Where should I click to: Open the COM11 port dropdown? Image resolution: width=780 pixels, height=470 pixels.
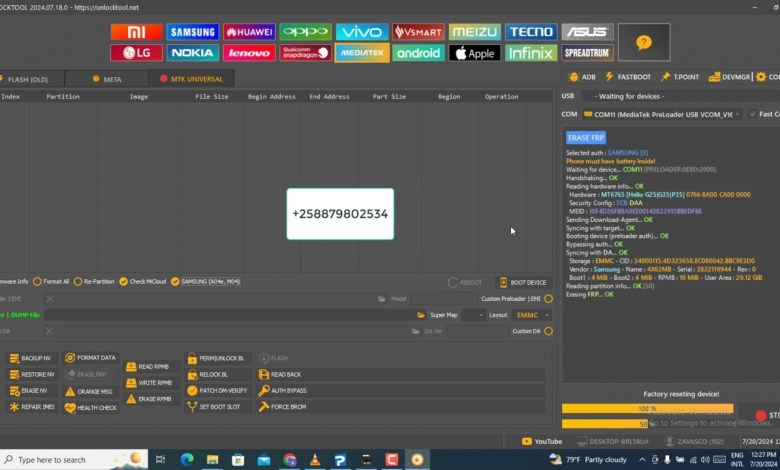[x=662, y=114]
